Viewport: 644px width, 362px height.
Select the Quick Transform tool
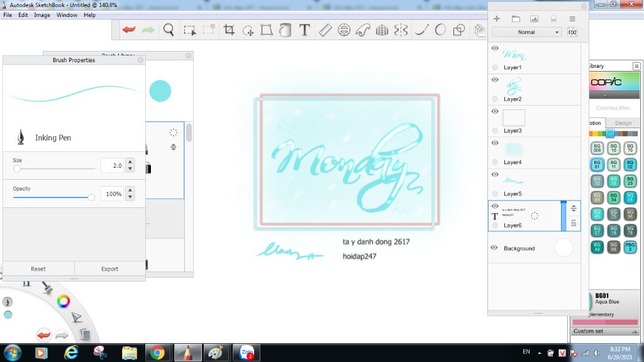(x=248, y=30)
